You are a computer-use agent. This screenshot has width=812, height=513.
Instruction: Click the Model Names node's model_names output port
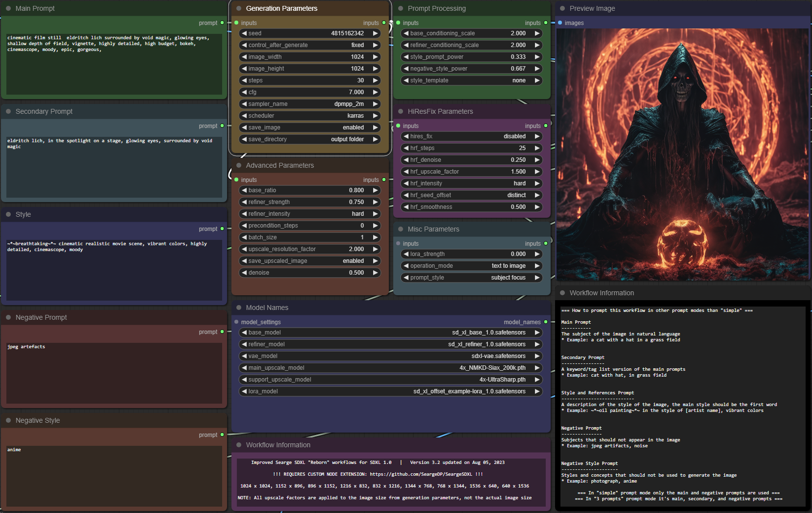(546, 322)
